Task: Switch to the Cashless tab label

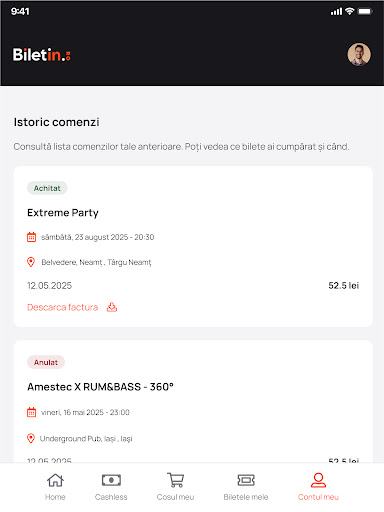Action: (111, 497)
